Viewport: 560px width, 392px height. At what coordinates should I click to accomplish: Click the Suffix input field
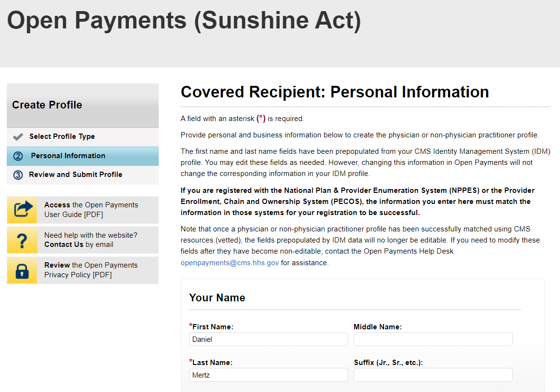[433, 375]
